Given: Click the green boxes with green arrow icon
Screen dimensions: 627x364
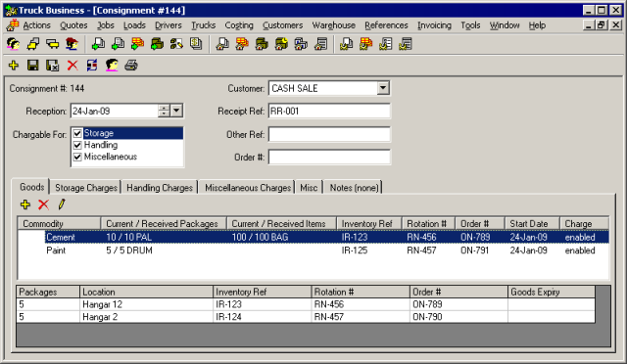Looking at the screenshot, I should pyautogui.click(x=157, y=44).
